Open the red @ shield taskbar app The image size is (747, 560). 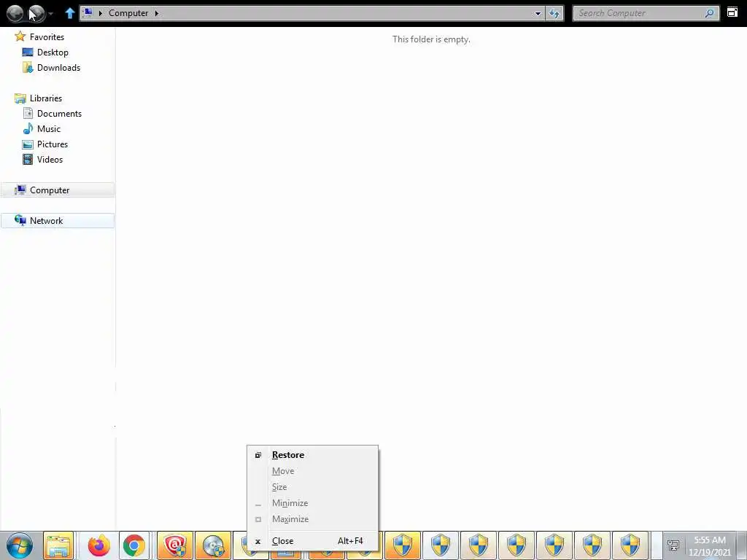(175, 545)
